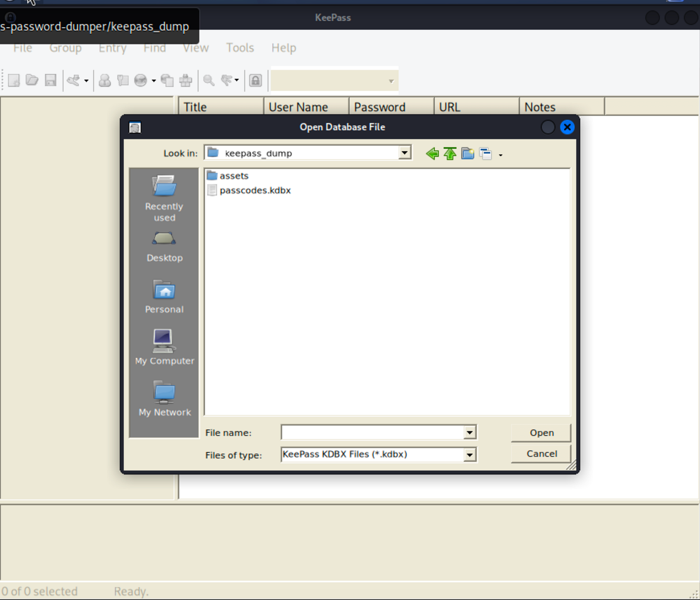Close the Open Database File dialog
Screen dimensions: 700x600
click(567, 127)
